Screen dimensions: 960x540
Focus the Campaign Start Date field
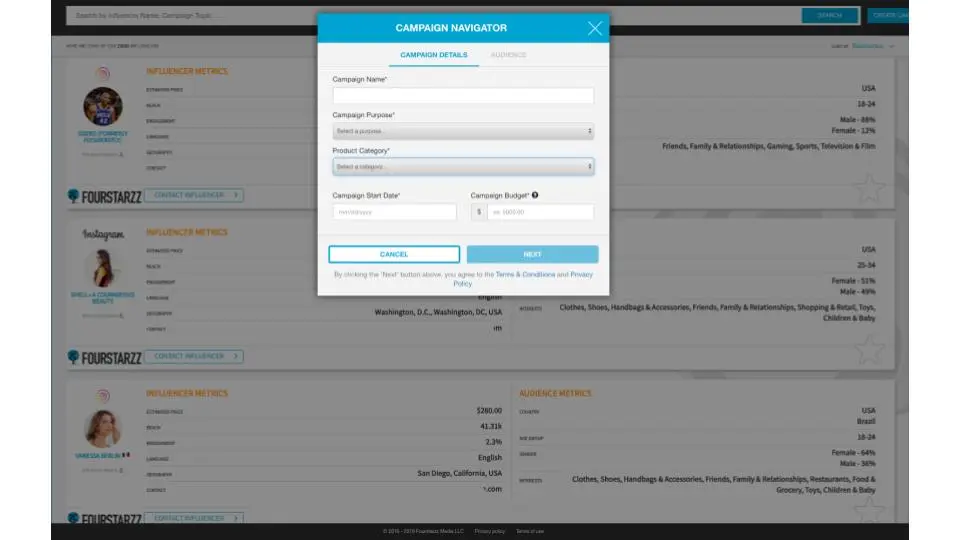click(x=394, y=212)
